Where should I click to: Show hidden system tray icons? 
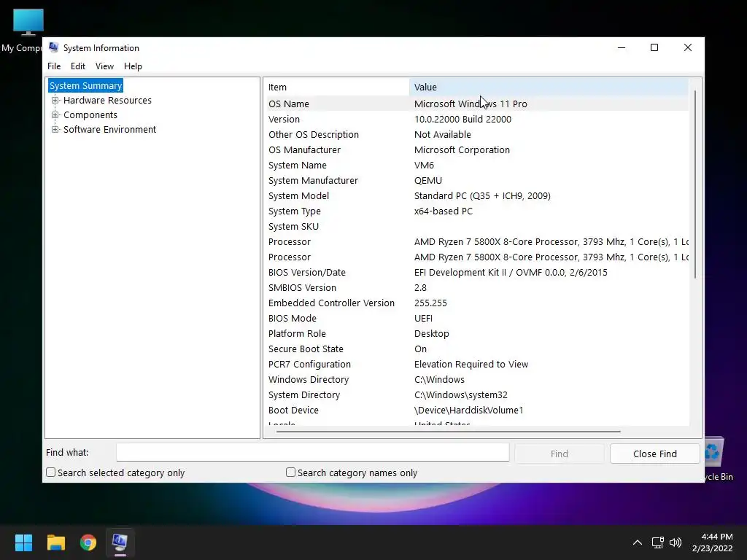[637, 542]
